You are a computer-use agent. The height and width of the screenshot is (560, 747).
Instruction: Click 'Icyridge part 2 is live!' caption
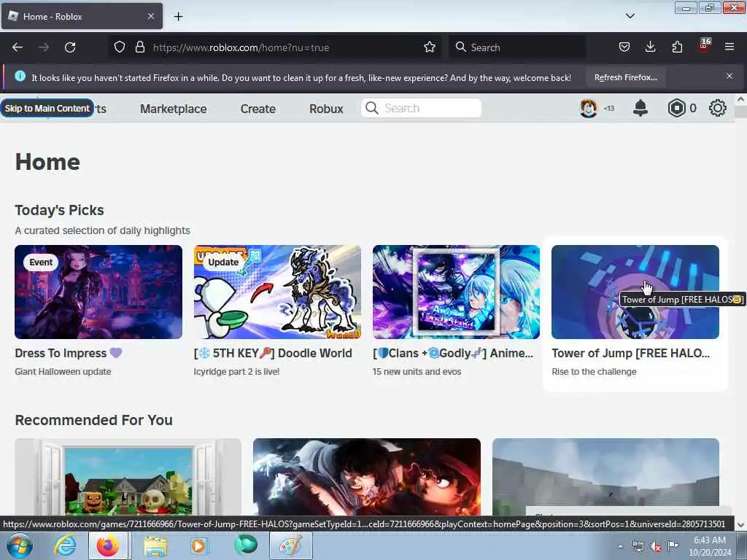point(237,371)
